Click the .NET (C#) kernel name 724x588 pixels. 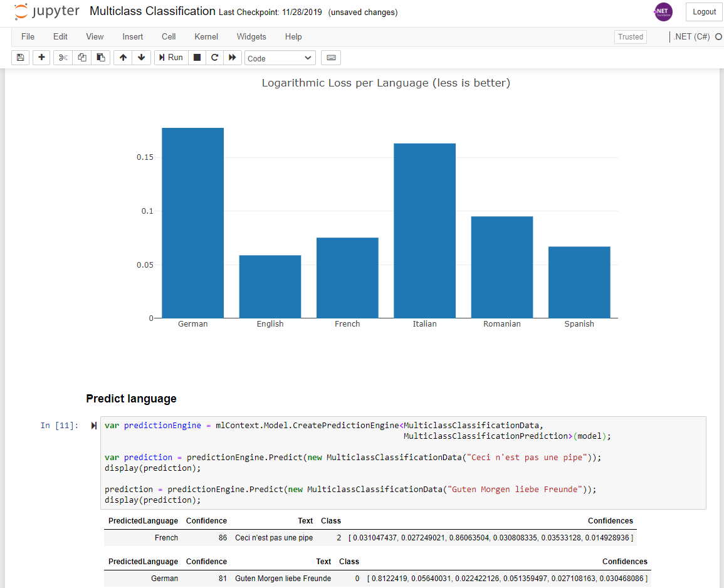click(x=691, y=37)
